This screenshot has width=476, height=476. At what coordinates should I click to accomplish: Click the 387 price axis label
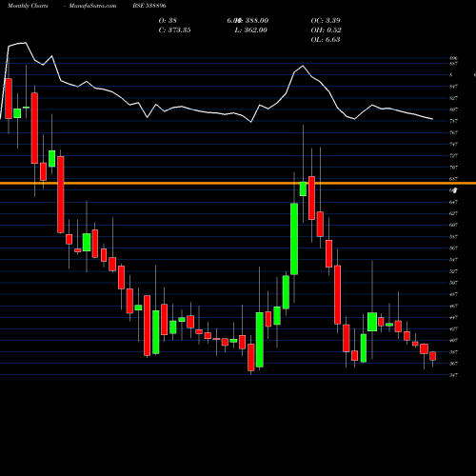tap(453, 352)
